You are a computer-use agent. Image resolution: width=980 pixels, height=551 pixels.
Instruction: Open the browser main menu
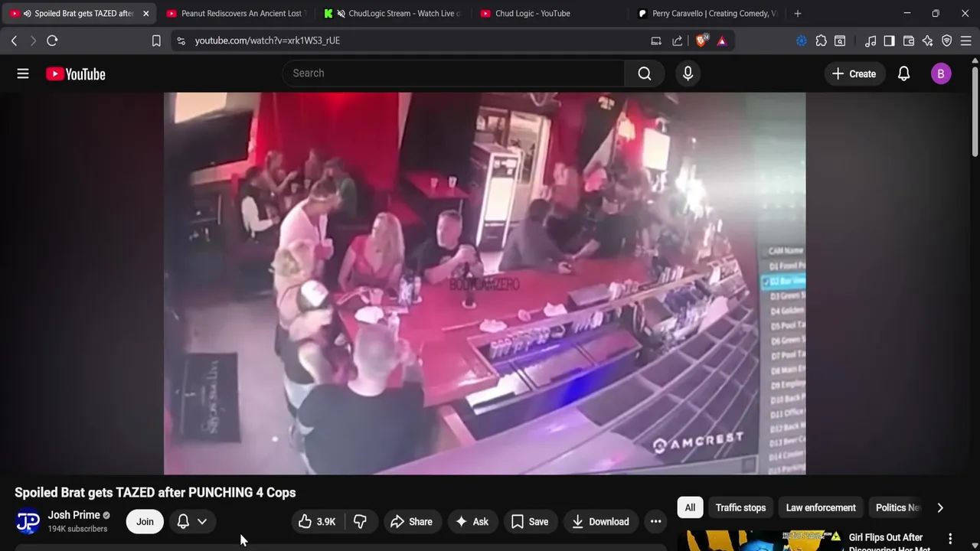(965, 41)
